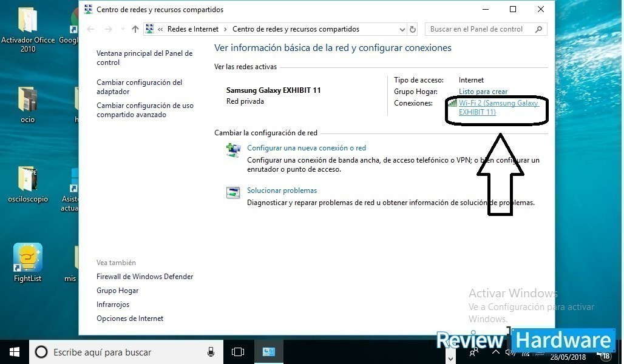Screen dimensions: 624x364
Task: Go up one level with up arrow
Action: [x=135, y=29]
